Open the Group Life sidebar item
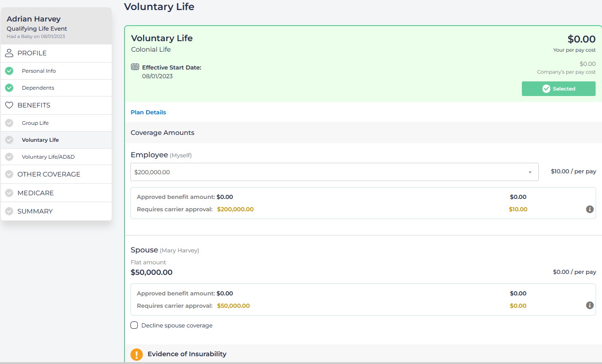This screenshot has height=364, width=602. (x=35, y=123)
